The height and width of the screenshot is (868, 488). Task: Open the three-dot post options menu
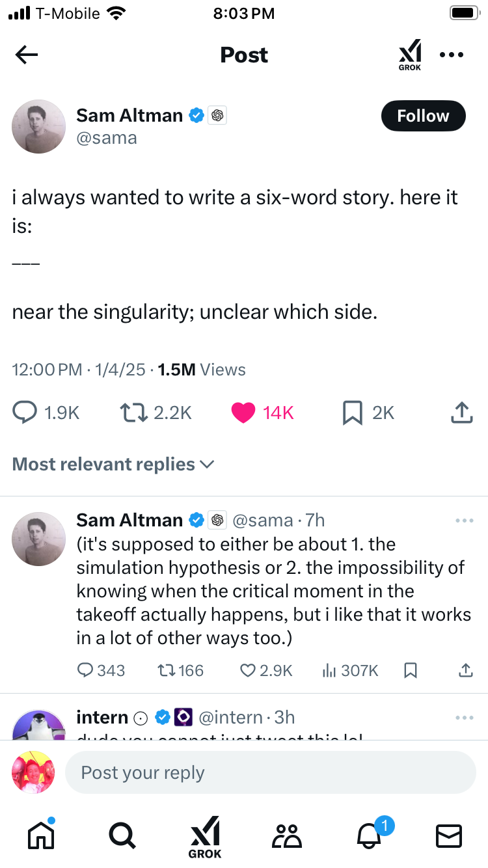coord(452,55)
